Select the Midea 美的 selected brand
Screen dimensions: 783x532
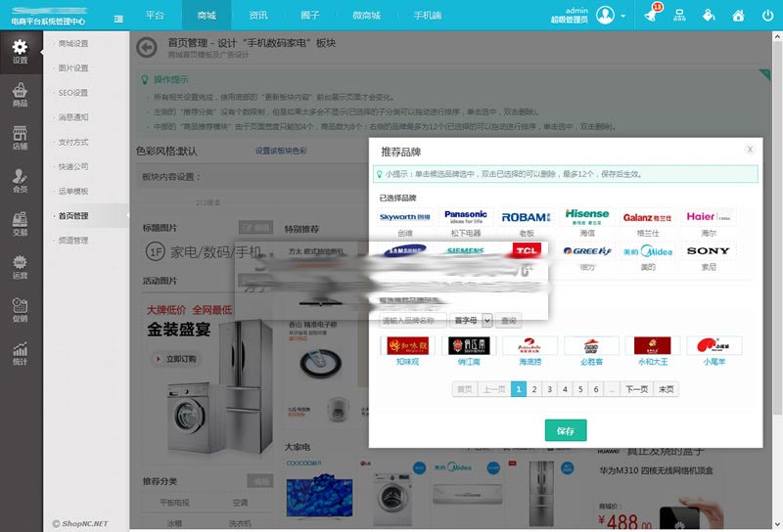pyautogui.click(x=648, y=256)
